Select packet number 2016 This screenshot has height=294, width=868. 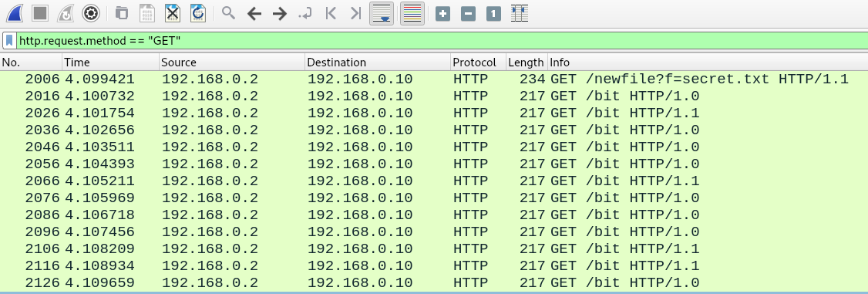pos(434,96)
